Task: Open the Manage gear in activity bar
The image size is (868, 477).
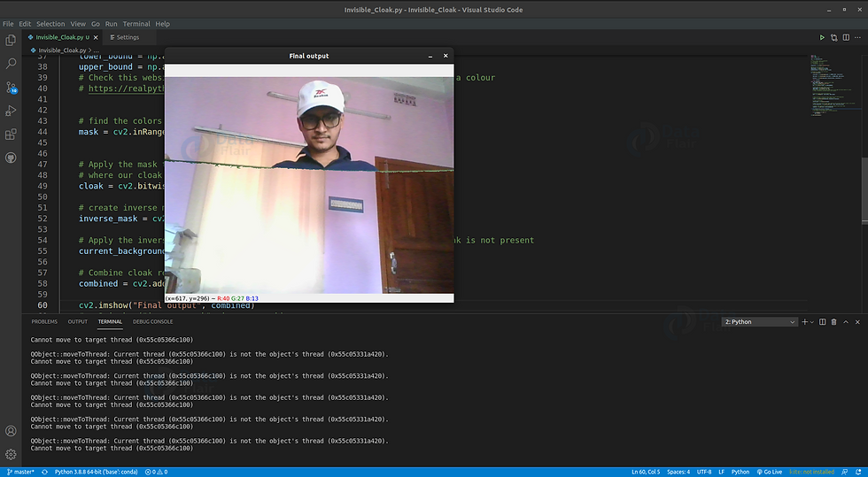Action: coord(11,454)
